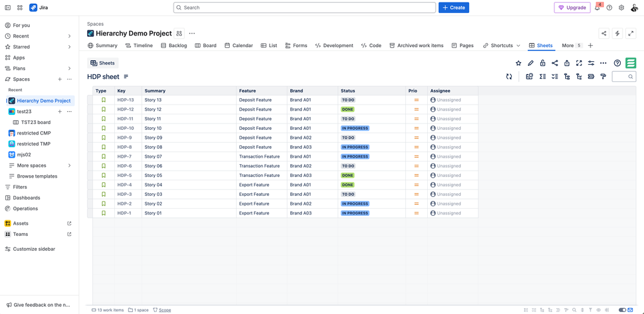Expand the Starred section in sidebar
Screen dimensions: 644x314
tap(69, 47)
